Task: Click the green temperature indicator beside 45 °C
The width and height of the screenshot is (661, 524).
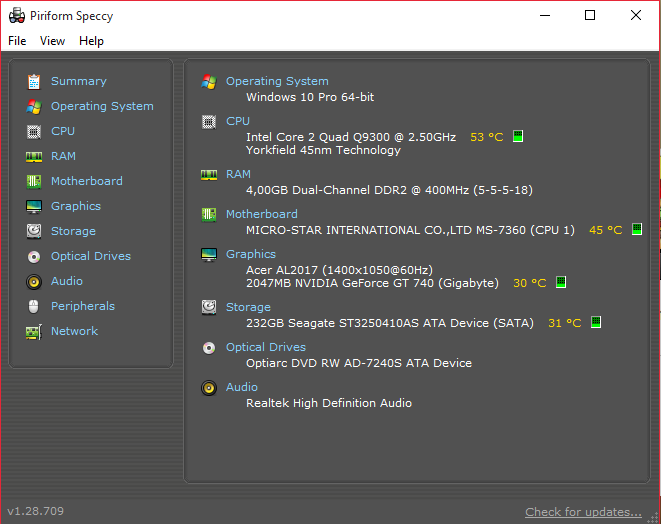Action: click(637, 229)
